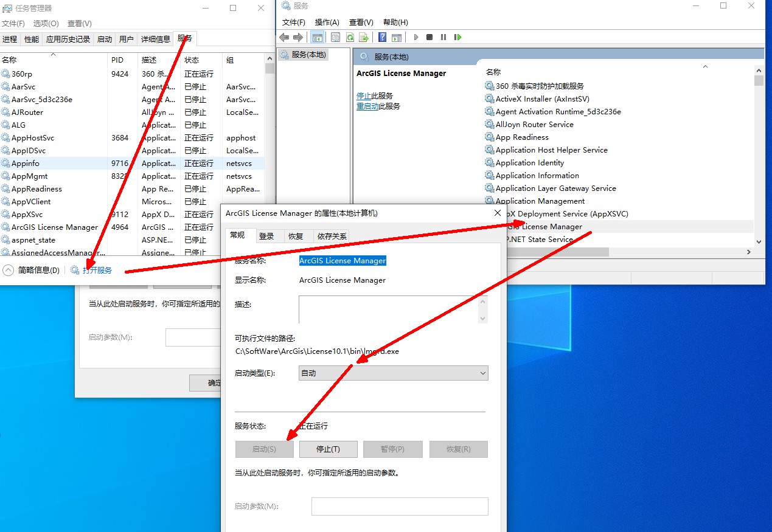The width and height of the screenshot is (772, 532).
Task: Click gear icon next to 打开服务 link
Action: tap(75, 270)
